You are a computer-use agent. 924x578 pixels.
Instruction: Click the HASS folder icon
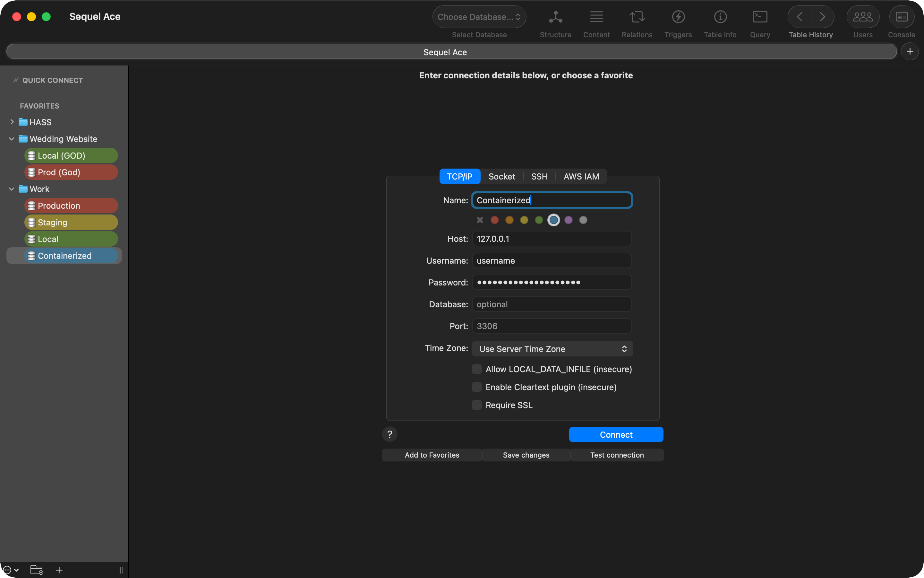click(23, 122)
